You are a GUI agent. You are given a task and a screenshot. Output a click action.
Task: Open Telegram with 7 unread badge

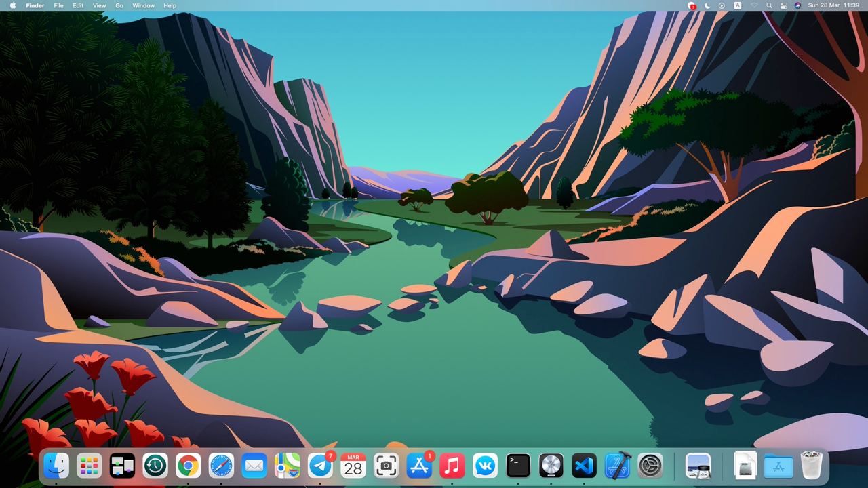pyautogui.click(x=320, y=466)
